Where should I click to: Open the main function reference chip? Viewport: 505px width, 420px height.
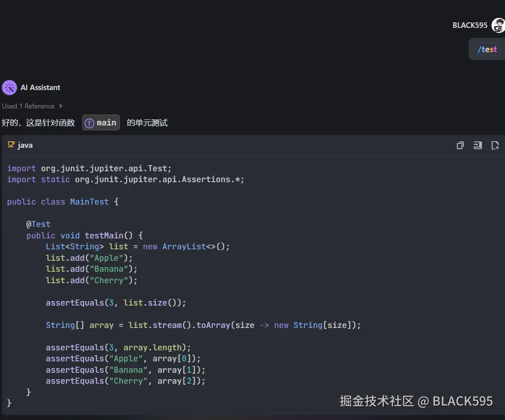(x=101, y=122)
